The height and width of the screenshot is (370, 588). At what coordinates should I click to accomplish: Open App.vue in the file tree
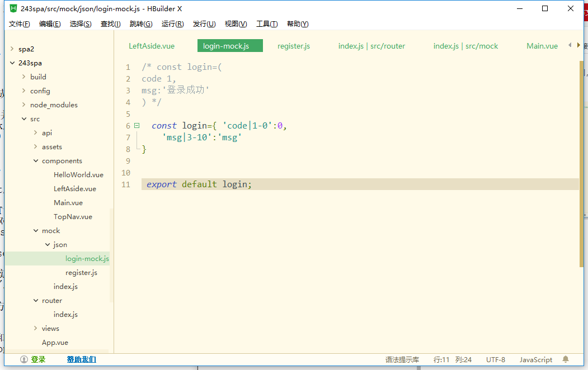coord(55,343)
